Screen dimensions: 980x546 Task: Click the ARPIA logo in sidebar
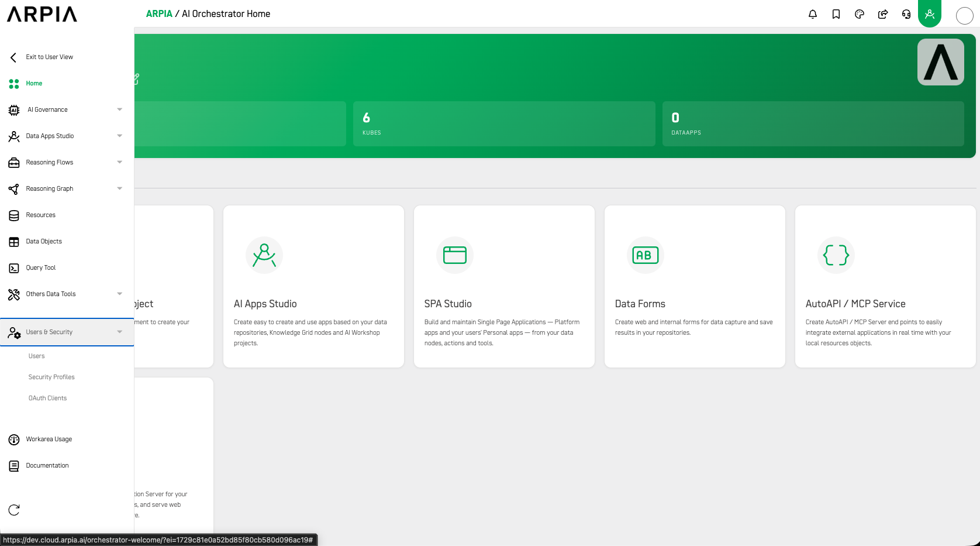[x=42, y=14]
